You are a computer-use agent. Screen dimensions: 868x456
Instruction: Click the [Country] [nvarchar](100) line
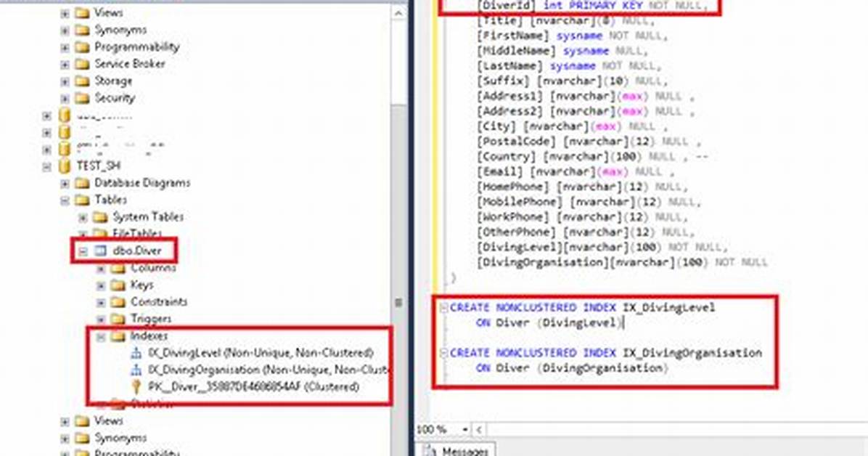tap(592, 157)
